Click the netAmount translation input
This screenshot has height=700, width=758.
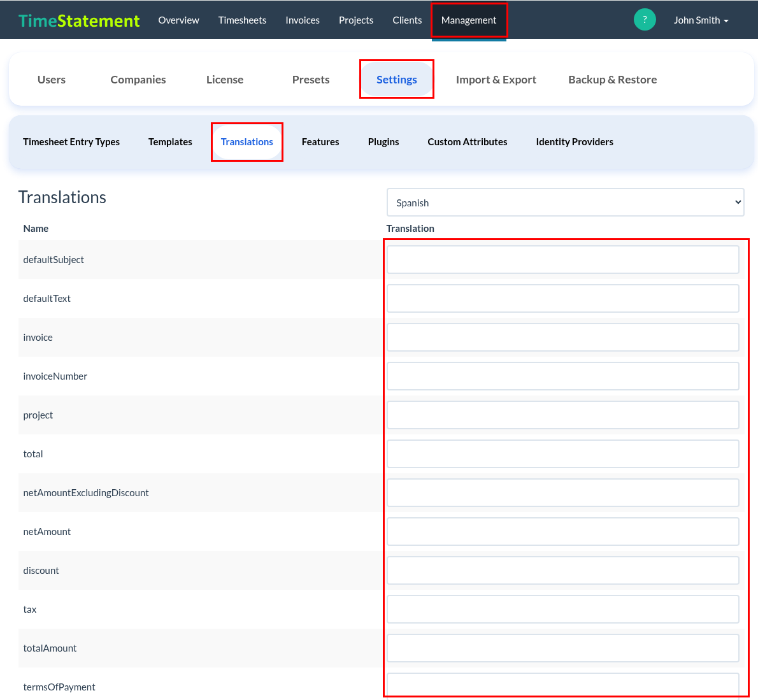[562, 531]
